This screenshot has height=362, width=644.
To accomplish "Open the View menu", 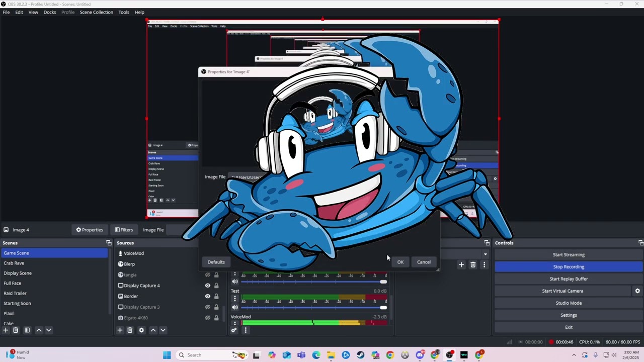I will tap(33, 12).
